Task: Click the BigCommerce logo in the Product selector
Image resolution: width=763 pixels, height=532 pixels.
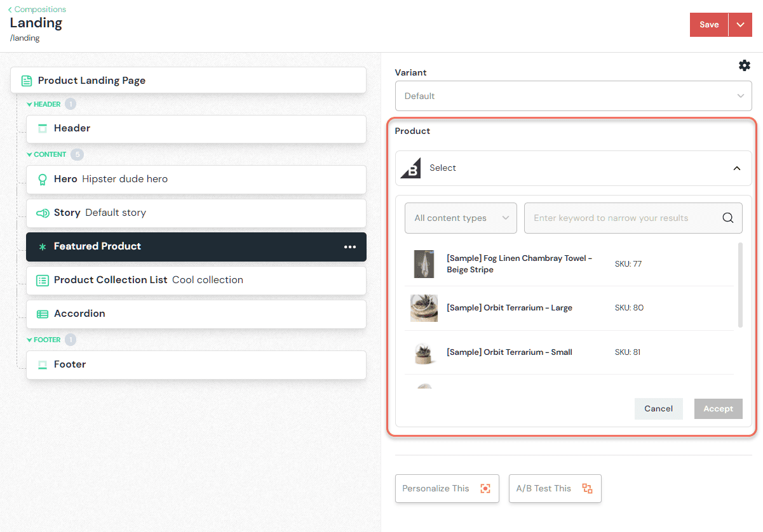Action: pos(410,168)
